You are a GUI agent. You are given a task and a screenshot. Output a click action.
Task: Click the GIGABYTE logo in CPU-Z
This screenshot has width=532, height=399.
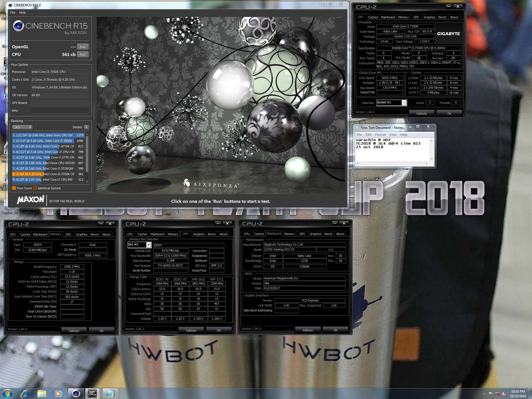click(x=449, y=34)
